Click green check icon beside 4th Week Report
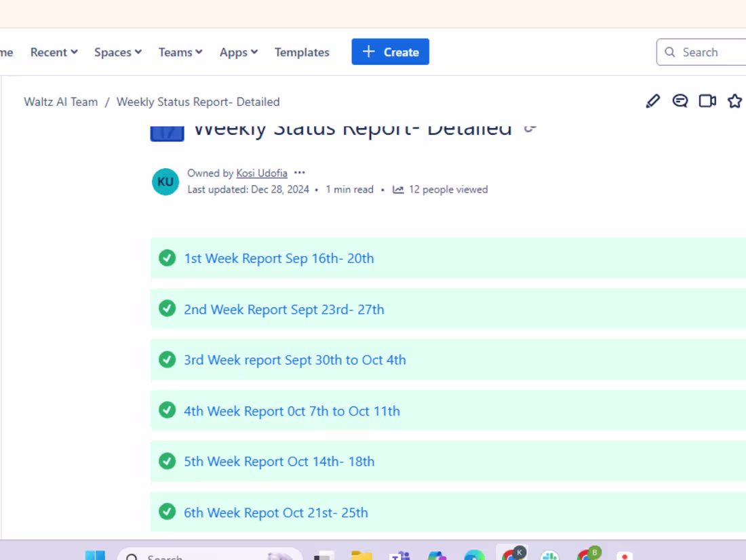 coord(167,410)
